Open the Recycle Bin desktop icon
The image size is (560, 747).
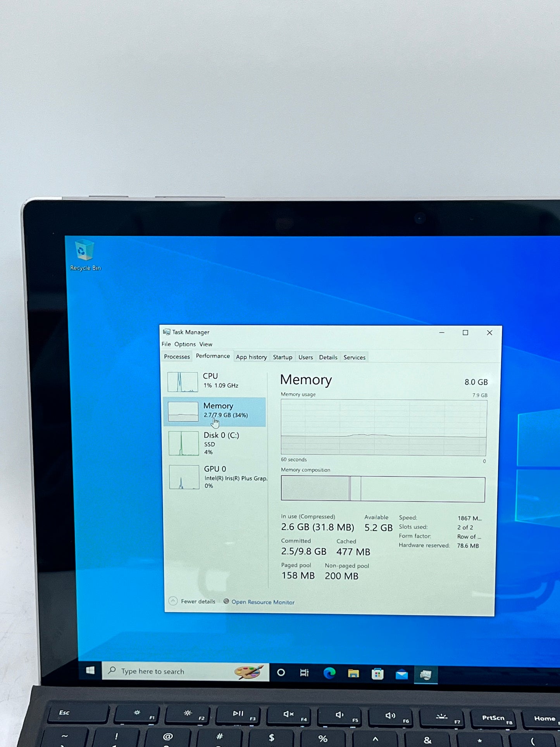(x=85, y=255)
